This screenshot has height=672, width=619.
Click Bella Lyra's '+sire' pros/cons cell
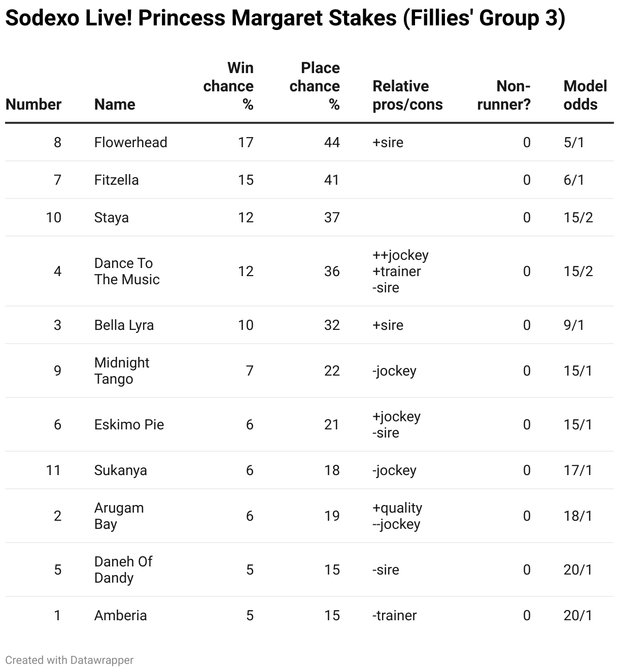(x=388, y=325)
